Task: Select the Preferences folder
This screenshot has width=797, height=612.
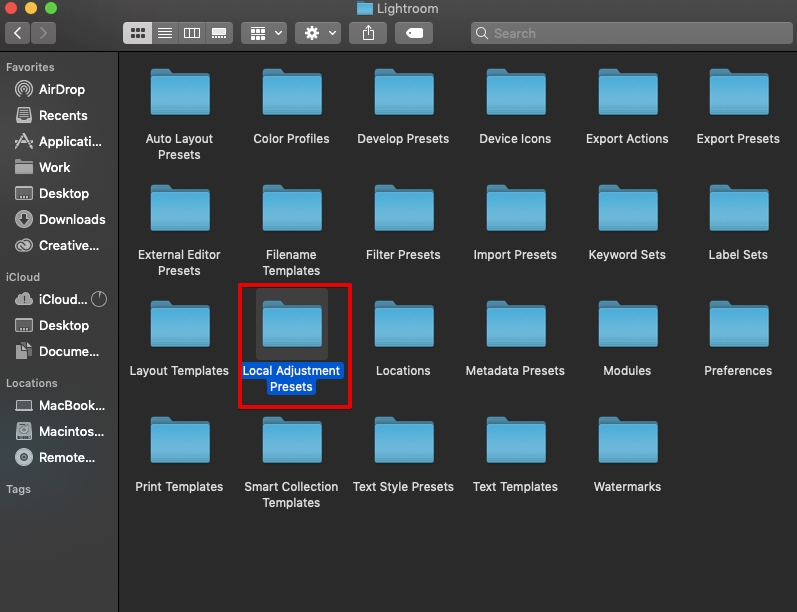Action: coord(739,324)
